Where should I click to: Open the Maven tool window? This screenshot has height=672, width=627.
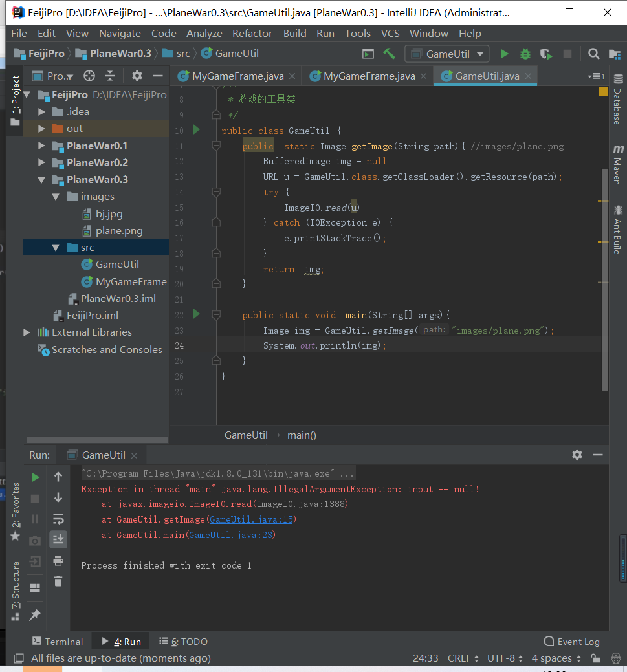[617, 165]
